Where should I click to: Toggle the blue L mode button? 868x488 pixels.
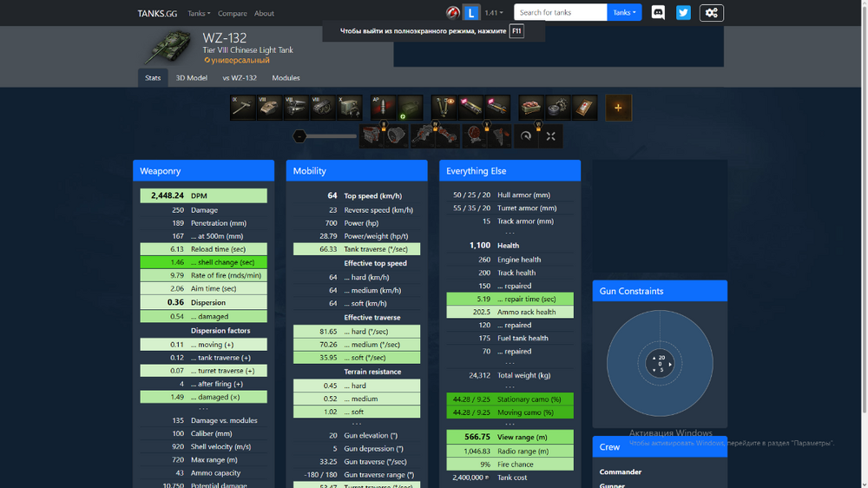pos(471,13)
